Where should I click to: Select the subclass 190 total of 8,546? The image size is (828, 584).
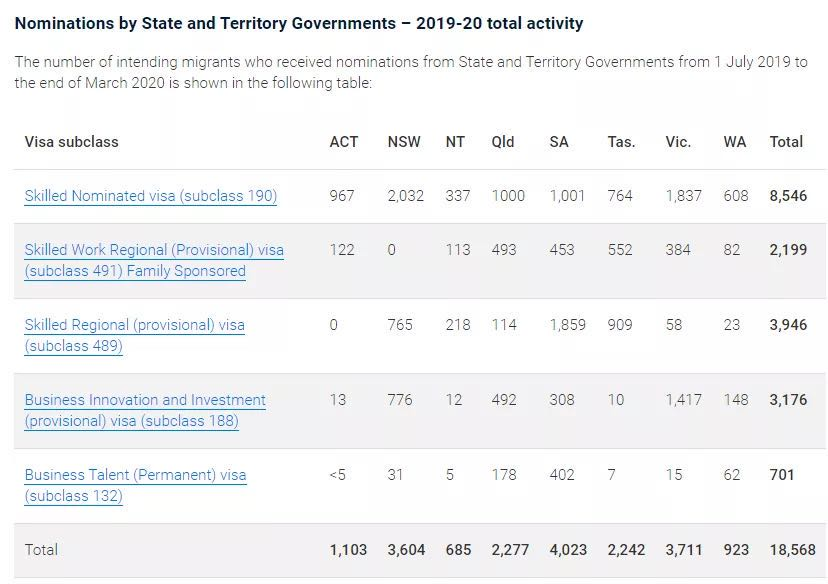click(x=788, y=196)
